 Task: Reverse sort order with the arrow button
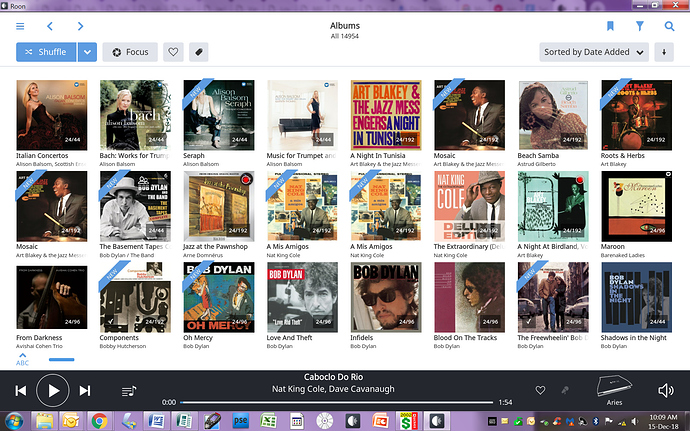(x=664, y=52)
